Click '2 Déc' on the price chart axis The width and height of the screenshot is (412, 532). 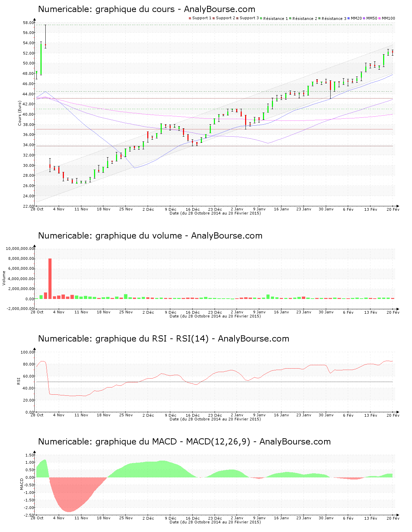148,209
